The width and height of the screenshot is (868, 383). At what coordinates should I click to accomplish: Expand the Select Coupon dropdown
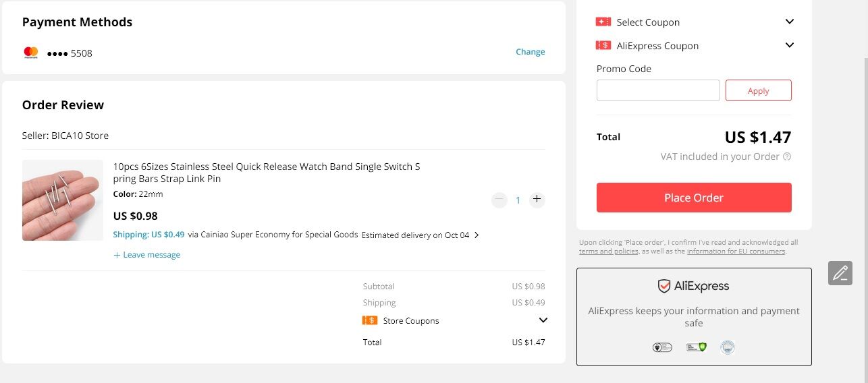click(x=790, y=22)
